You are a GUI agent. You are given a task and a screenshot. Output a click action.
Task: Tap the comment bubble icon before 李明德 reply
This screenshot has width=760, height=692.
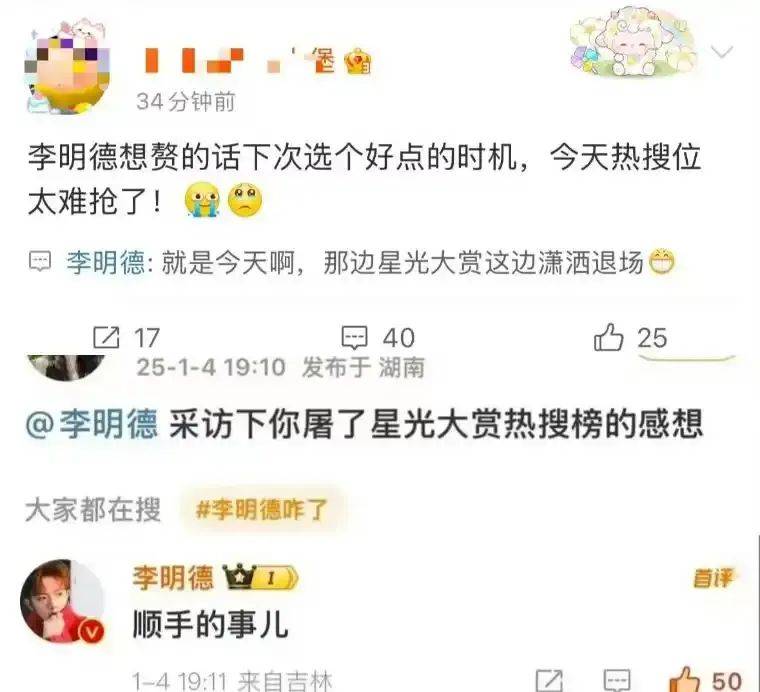[x=40, y=261]
